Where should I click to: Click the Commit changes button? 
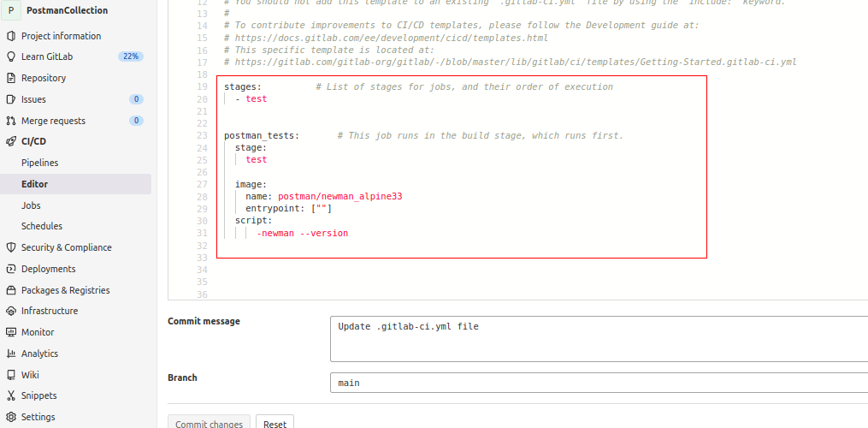[210, 423]
